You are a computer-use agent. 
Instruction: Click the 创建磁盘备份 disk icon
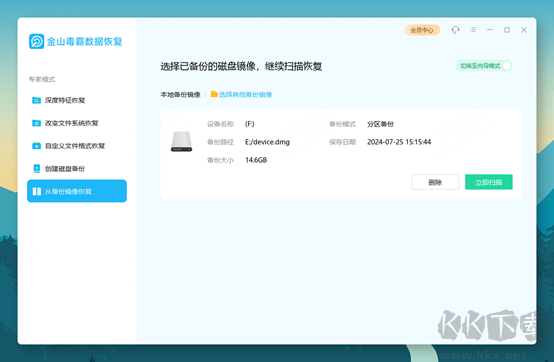pyautogui.click(x=36, y=168)
